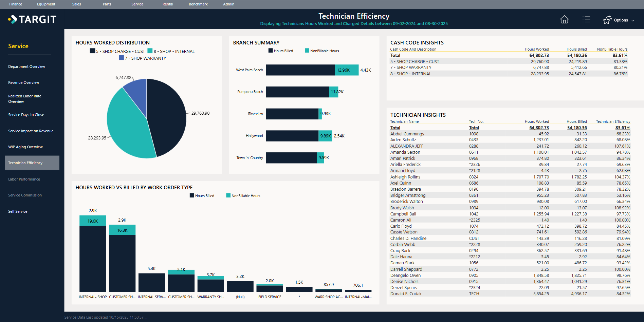Open the Admin menu
Screen dimensions: 644x322
(x=228, y=4)
